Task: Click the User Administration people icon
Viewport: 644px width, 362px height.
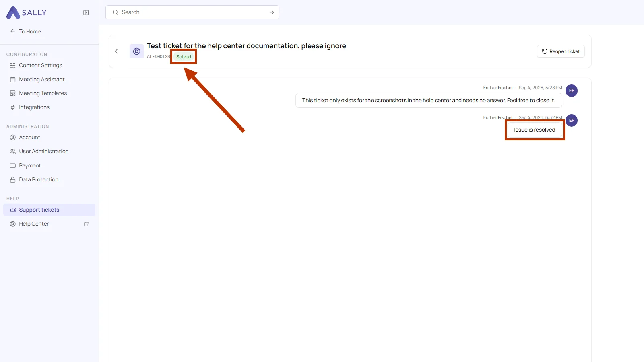Action: (x=13, y=152)
